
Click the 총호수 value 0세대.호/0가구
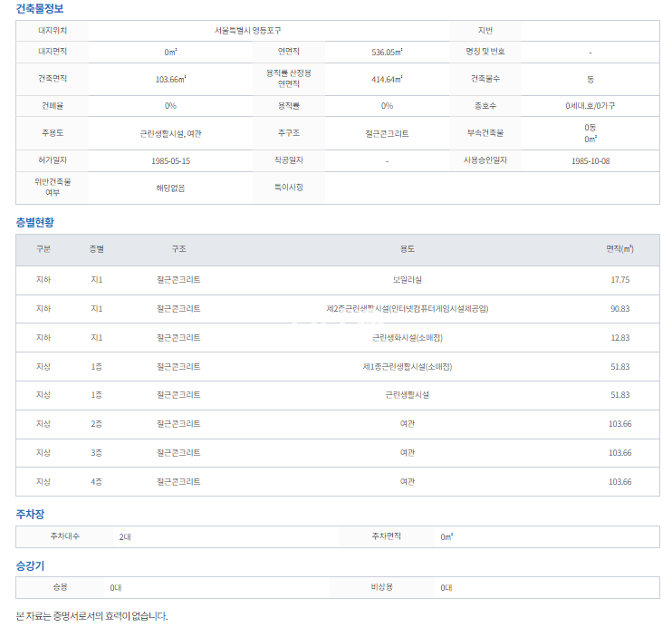[x=590, y=106]
